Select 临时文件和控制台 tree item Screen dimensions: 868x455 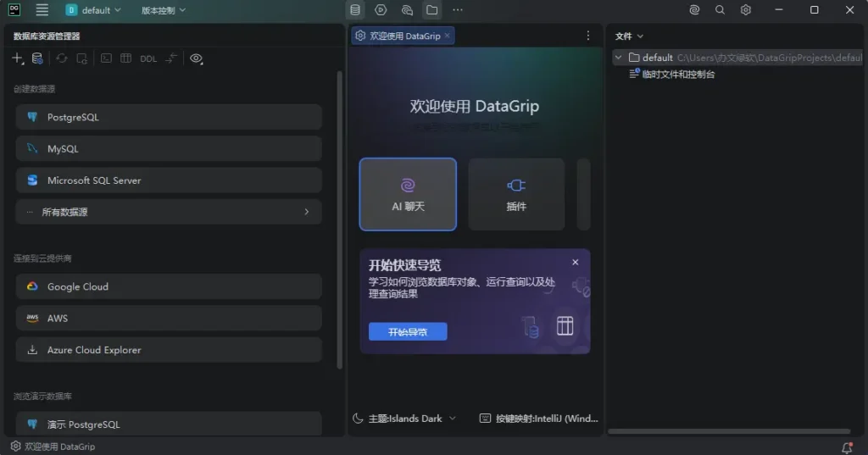pos(672,75)
